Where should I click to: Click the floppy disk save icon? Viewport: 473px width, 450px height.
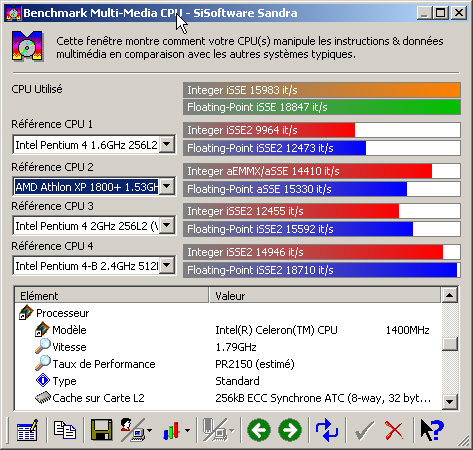click(101, 430)
